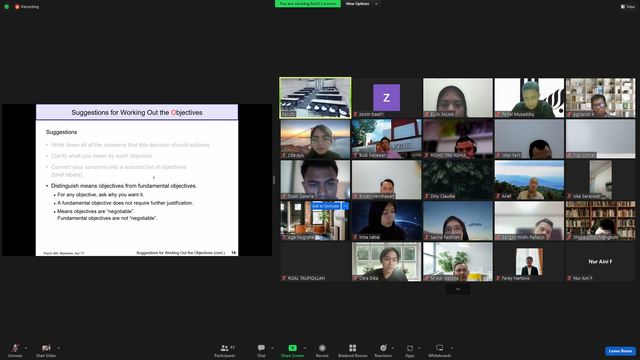The height and width of the screenshot is (360, 640).
Task: Select the classroom video tile with yellow border
Action: [x=315, y=98]
